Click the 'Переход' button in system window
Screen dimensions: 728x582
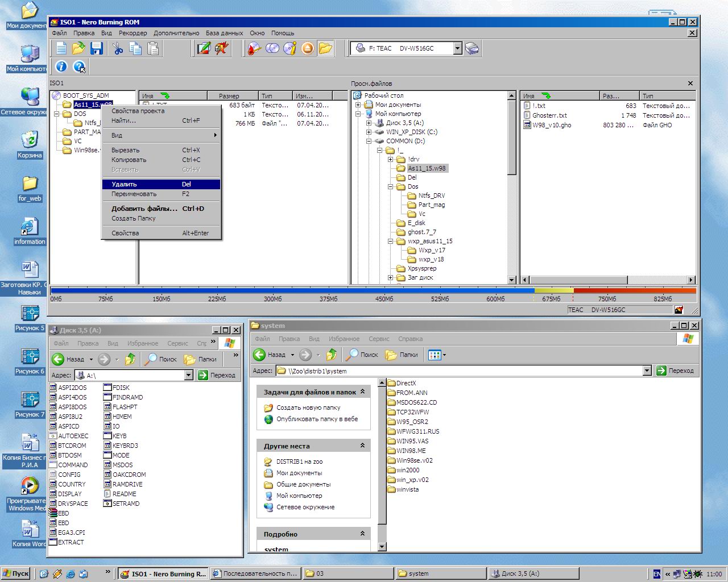coord(675,371)
